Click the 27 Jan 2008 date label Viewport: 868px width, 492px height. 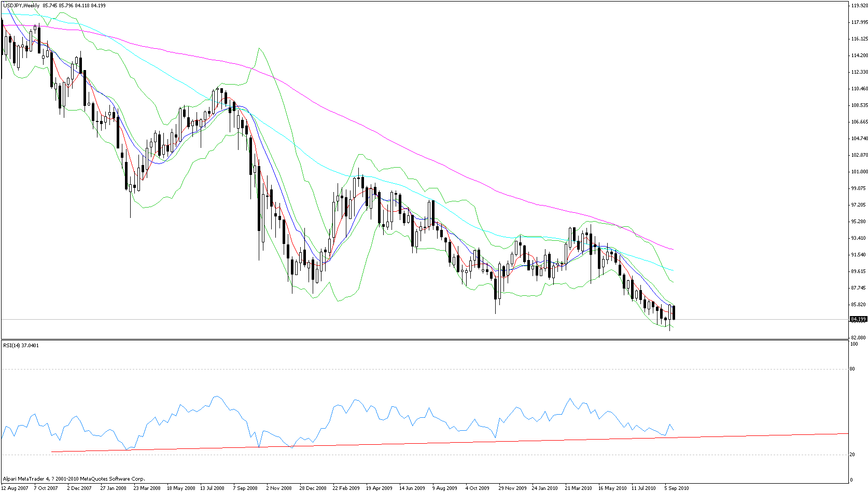click(x=113, y=488)
